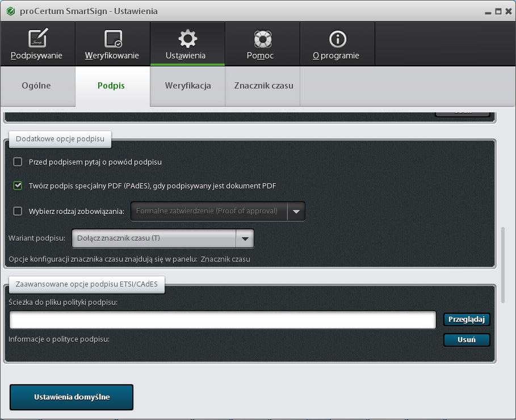Click the Przeglądaj browse button

tap(466, 320)
